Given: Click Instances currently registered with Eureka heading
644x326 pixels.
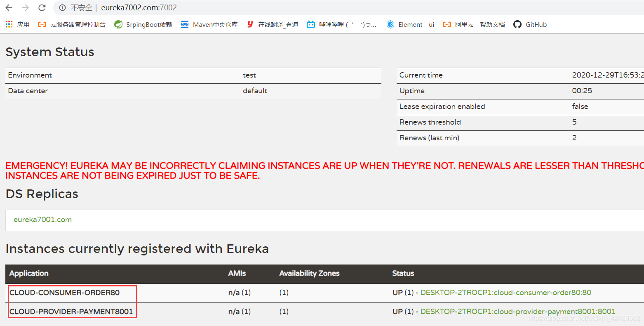Looking at the screenshot, I should (137, 249).
